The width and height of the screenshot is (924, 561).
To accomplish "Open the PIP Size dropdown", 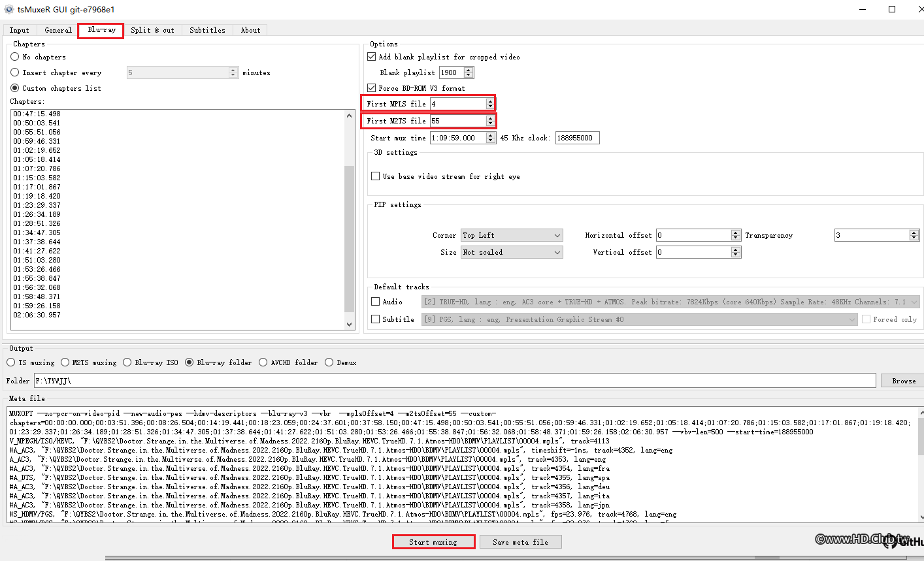I will point(512,252).
